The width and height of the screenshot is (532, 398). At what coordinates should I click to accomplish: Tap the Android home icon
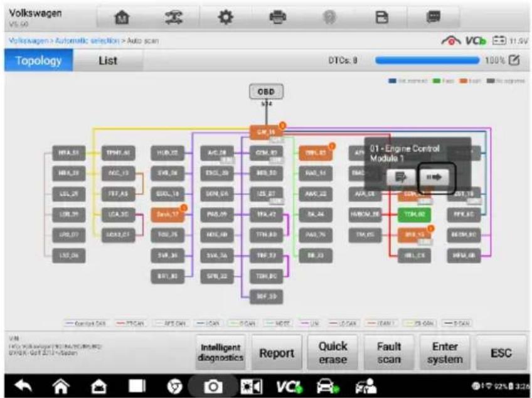(x=61, y=386)
